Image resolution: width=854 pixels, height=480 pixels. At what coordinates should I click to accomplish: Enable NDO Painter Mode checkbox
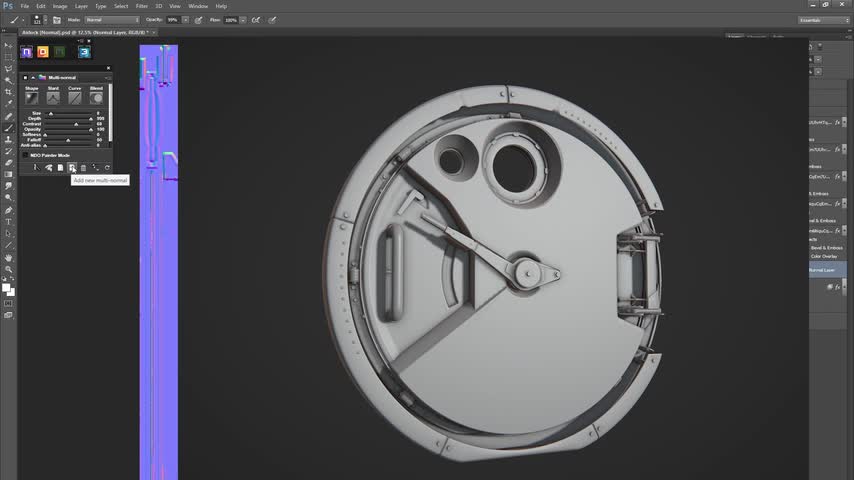(25, 155)
